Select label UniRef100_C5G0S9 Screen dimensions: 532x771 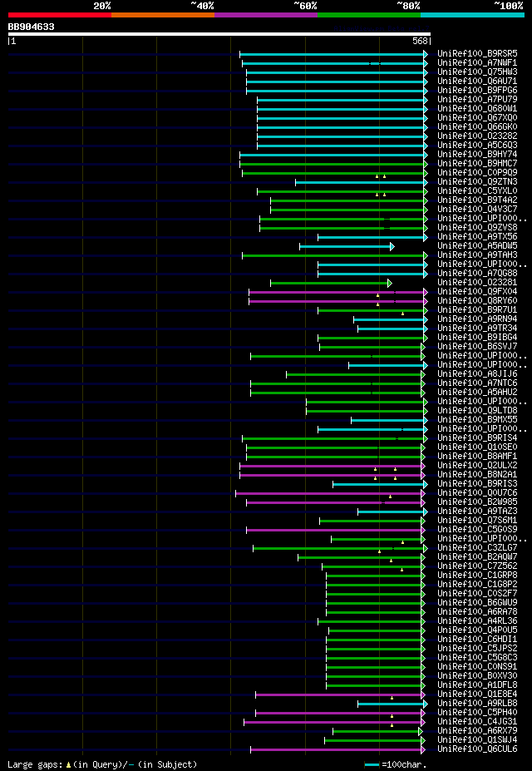point(477,530)
